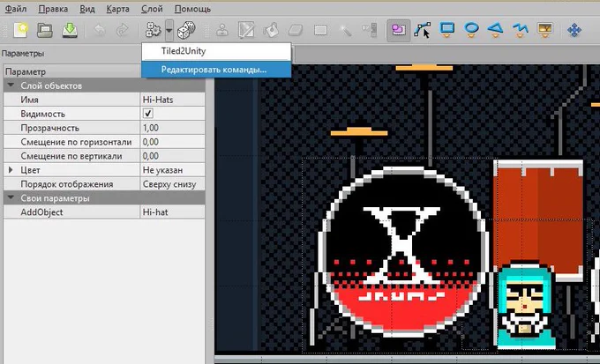Viewport: 600px width, 364px height.
Task: Save the map with green arrow icon
Action: click(x=70, y=30)
